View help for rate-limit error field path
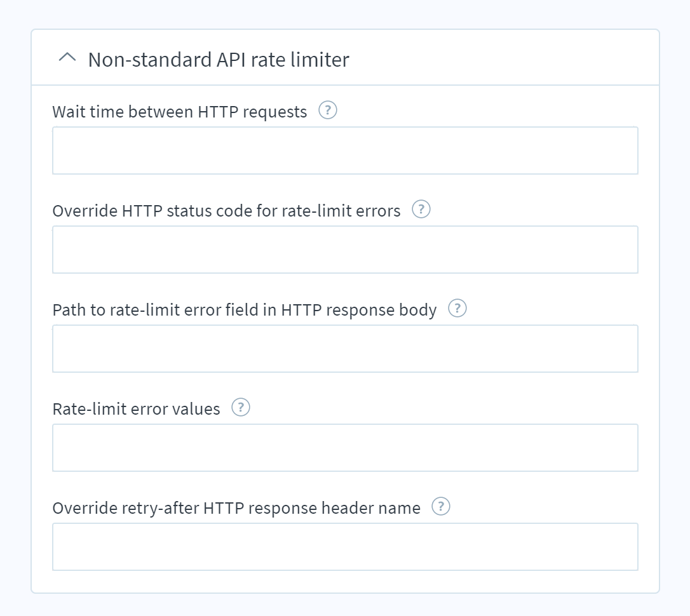Image resolution: width=690 pixels, height=616 pixels. pyautogui.click(x=457, y=309)
